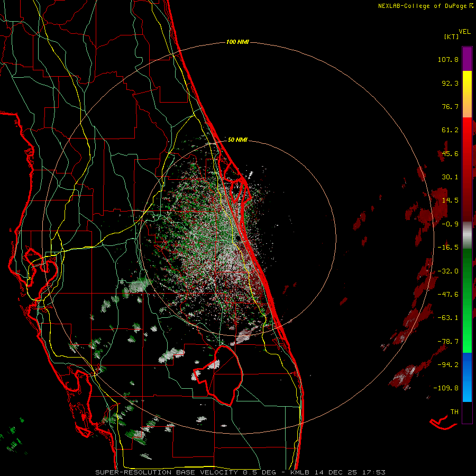The width and height of the screenshot is (476, 476).
Task: Click the -78.7 velocity scale value
Action: pyautogui.click(x=448, y=342)
